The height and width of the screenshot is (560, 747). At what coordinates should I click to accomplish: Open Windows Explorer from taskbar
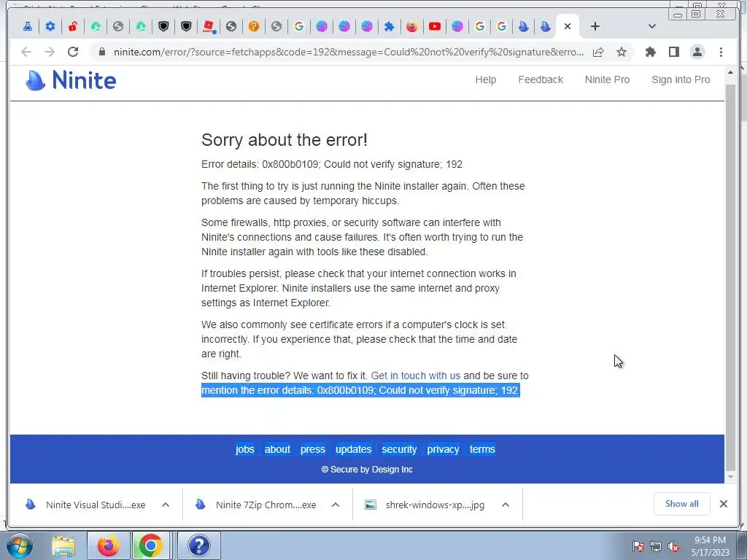click(x=64, y=545)
